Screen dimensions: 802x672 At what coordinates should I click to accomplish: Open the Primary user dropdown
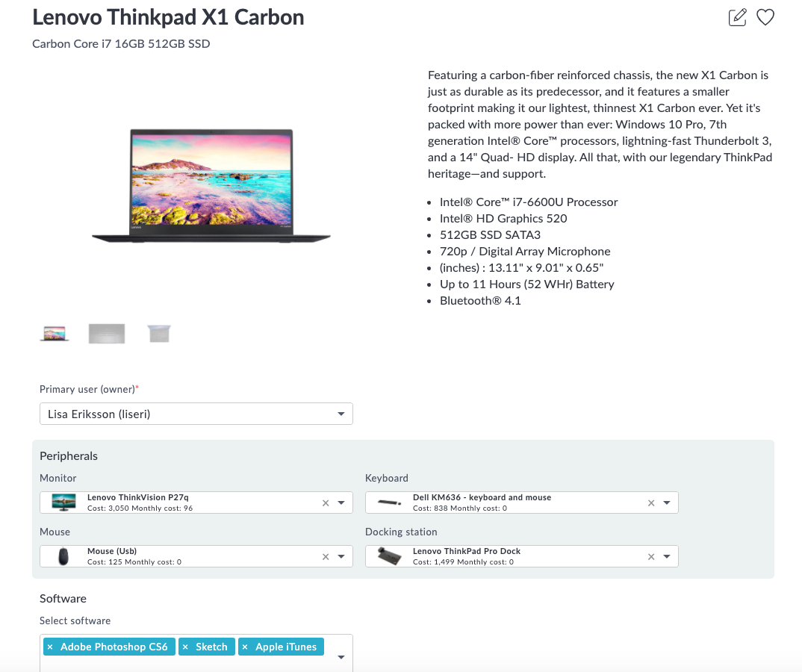pos(341,414)
